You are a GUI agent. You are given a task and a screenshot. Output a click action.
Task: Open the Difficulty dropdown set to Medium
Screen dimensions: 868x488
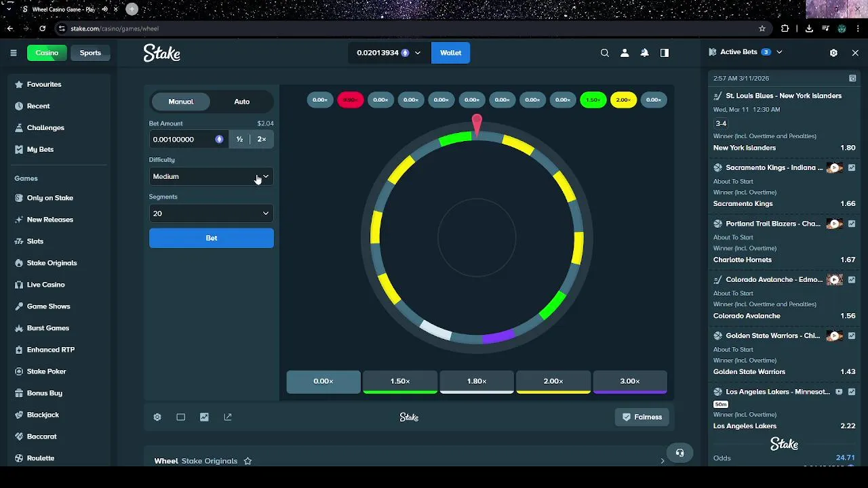tap(211, 176)
